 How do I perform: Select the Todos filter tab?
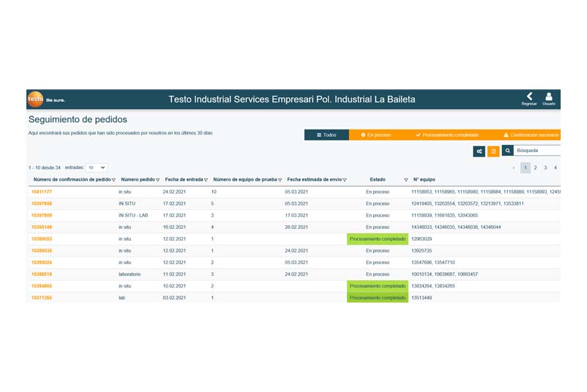[326, 135]
